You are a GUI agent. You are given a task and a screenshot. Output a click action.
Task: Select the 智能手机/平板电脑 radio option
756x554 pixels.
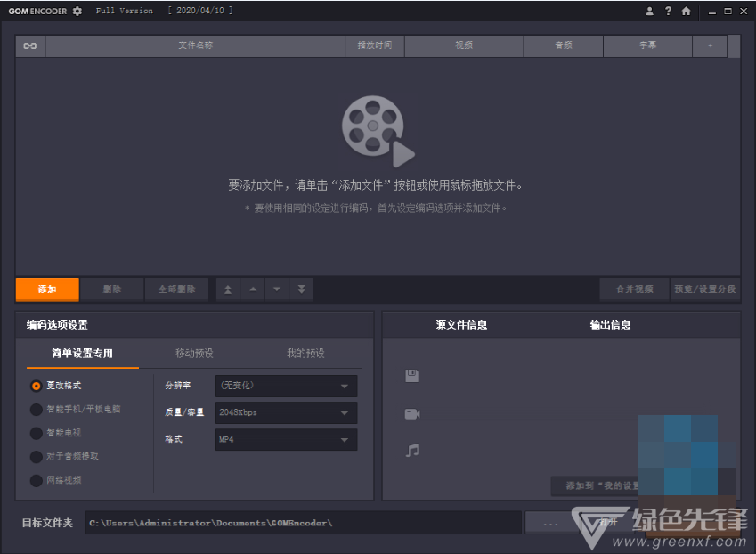pos(37,410)
